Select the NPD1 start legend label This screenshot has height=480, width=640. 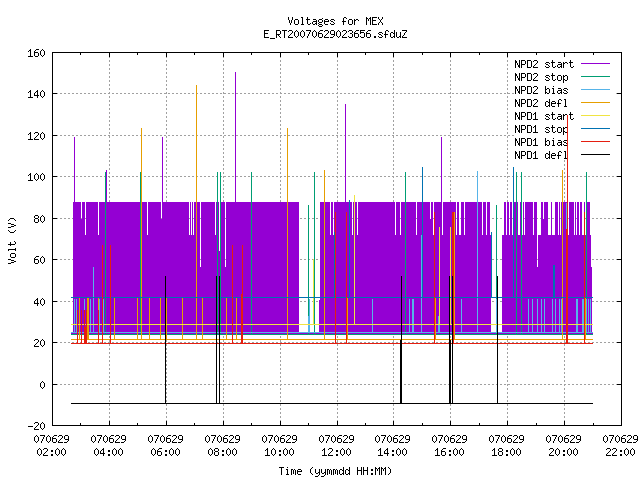[x=544, y=116]
